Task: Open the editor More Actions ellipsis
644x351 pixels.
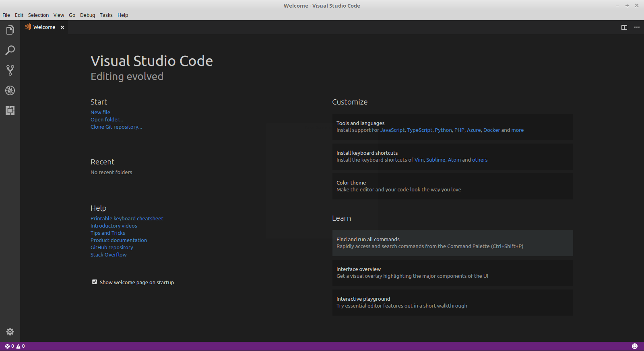Action: [x=637, y=27]
